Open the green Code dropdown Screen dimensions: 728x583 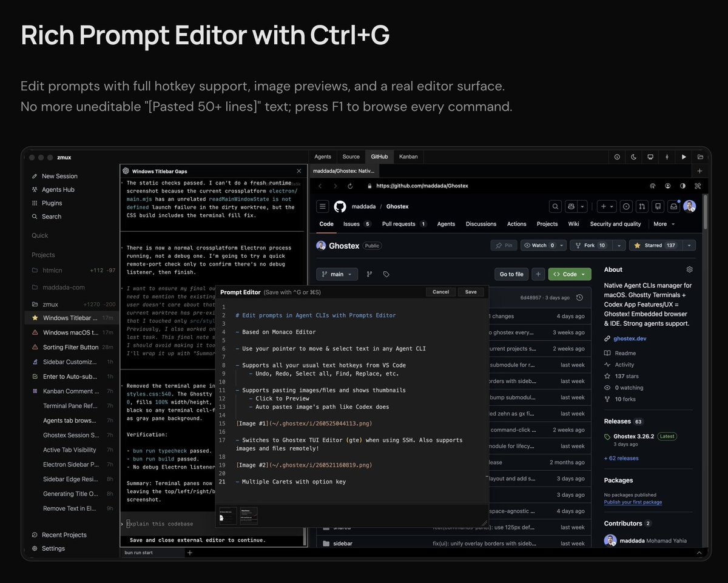[x=570, y=274]
